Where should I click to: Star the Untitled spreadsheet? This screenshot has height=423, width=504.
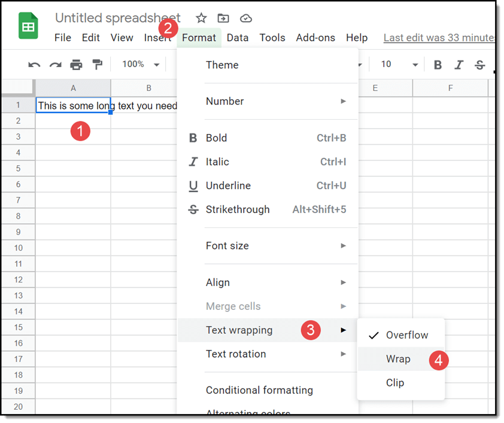(x=201, y=18)
